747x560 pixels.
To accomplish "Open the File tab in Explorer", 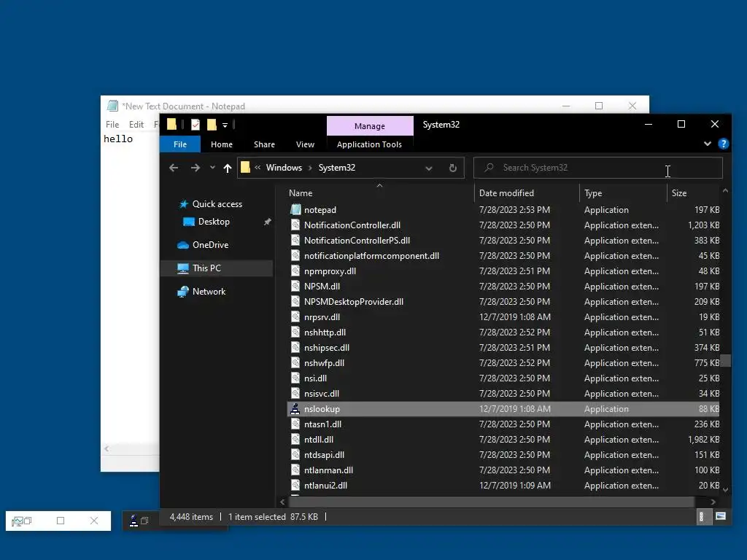I will [180, 144].
